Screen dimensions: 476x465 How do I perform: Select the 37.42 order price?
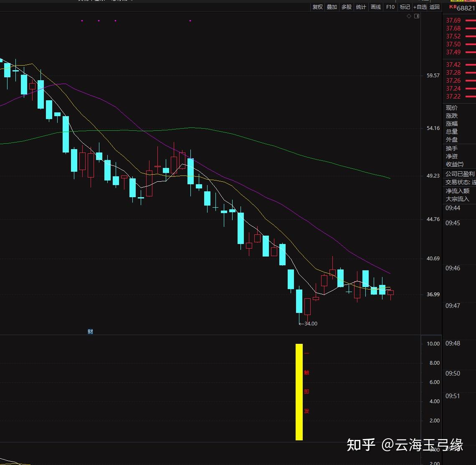point(453,65)
